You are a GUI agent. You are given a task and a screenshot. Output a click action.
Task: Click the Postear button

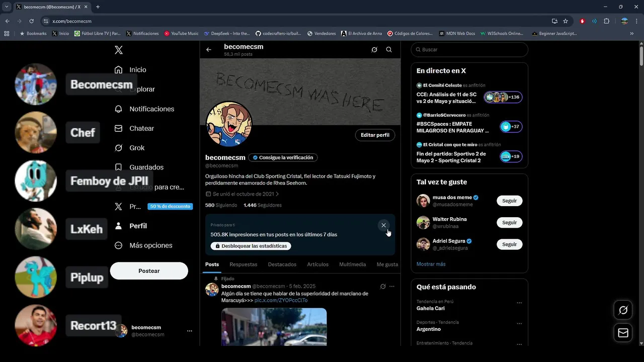click(149, 271)
